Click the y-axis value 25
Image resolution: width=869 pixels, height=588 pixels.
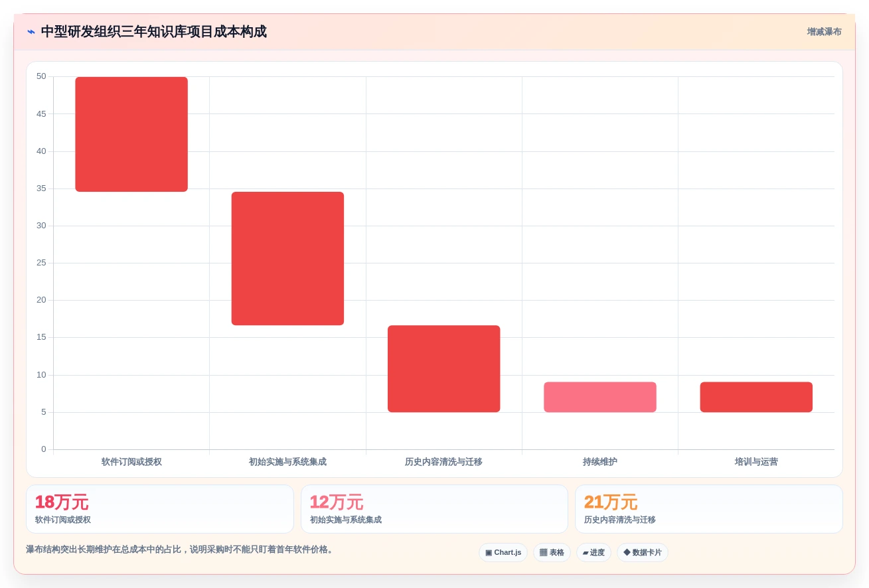41,263
